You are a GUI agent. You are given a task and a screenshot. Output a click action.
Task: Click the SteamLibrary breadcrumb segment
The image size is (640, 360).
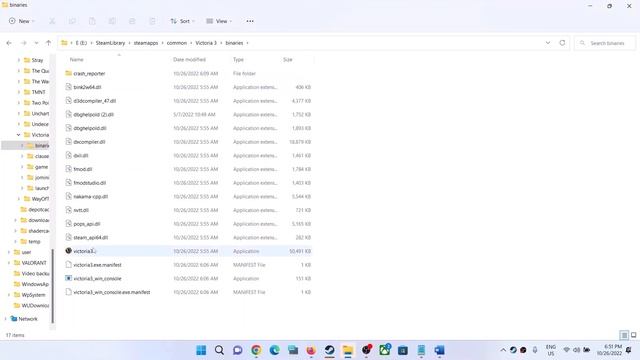tap(110, 43)
